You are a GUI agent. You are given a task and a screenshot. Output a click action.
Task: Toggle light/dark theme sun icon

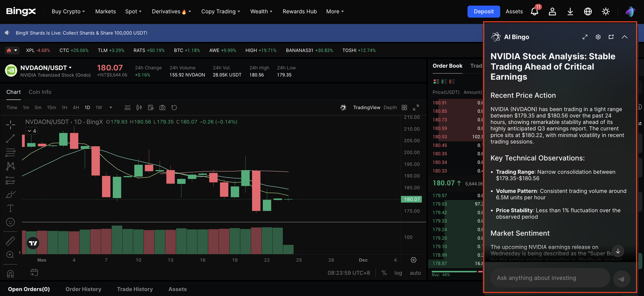(606, 12)
